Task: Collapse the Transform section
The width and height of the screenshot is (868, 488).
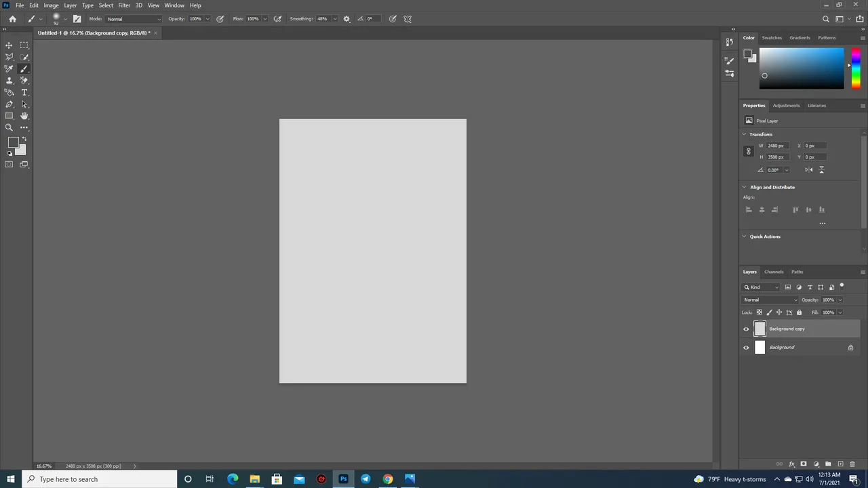Action: (745, 134)
